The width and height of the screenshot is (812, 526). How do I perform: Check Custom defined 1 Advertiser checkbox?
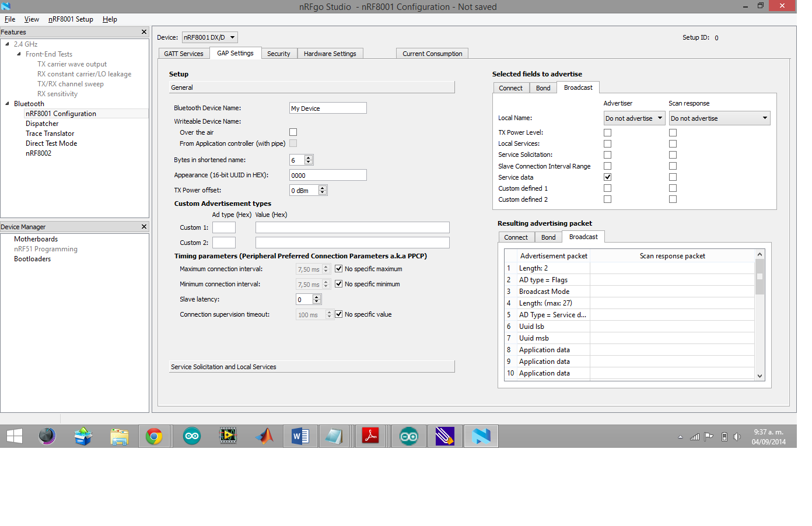pyautogui.click(x=607, y=188)
